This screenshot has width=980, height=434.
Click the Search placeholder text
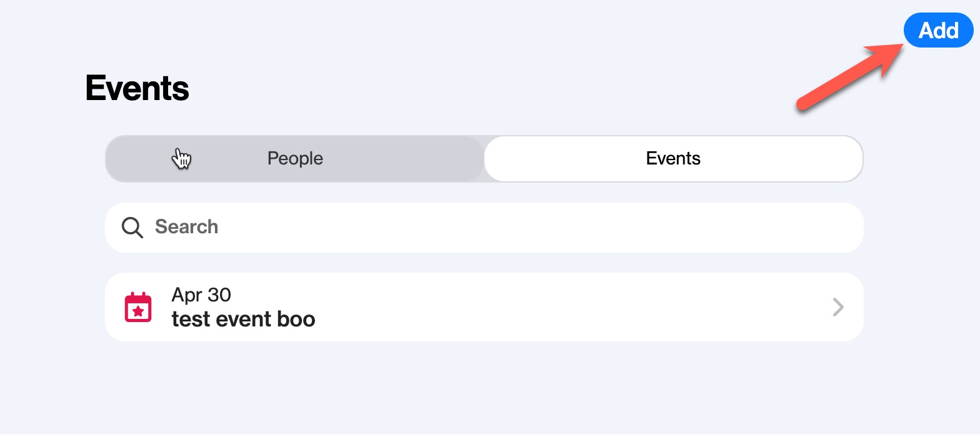click(x=186, y=226)
